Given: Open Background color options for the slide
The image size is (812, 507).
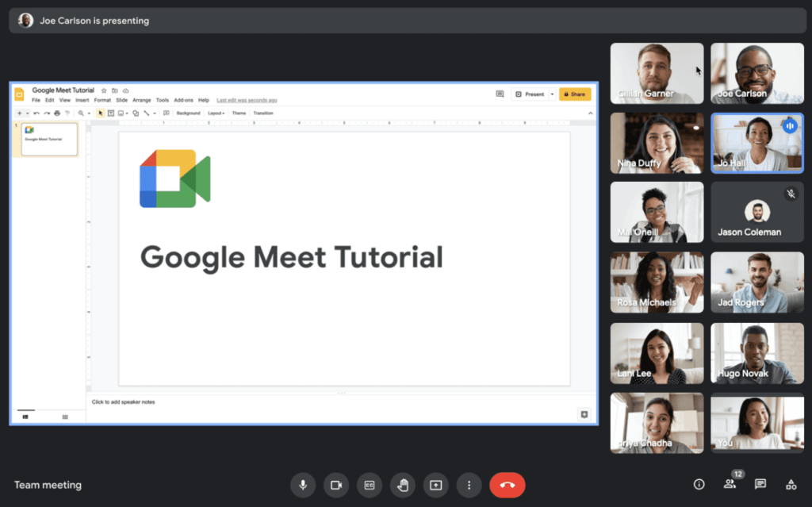Looking at the screenshot, I should 189,113.
